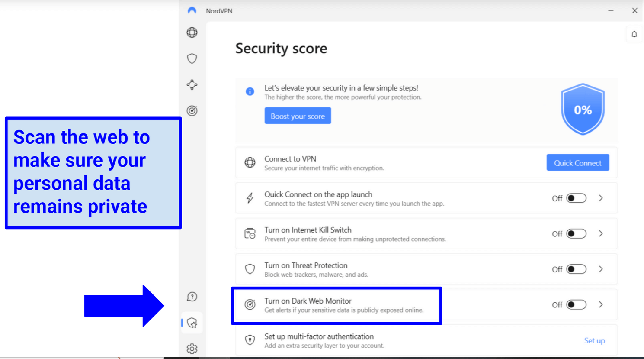Toggle Quick Connect on the app launch
This screenshot has width=644, height=359.
(x=576, y=198)
